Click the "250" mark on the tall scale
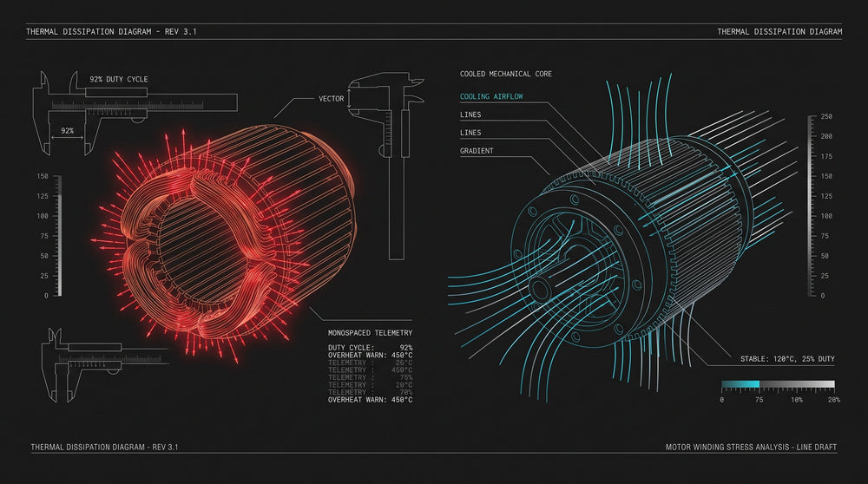Image resolution: width=868 pixels, height=484 pixels. [826, 117]
